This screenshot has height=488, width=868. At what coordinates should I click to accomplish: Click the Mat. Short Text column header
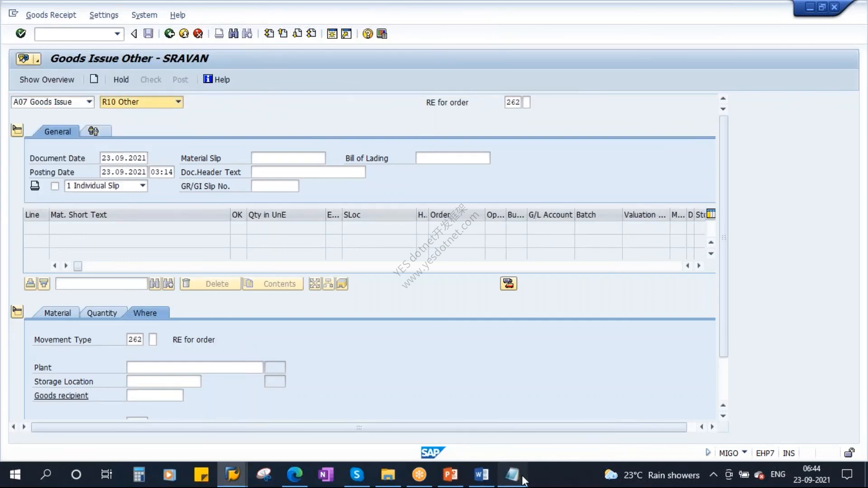140,215
